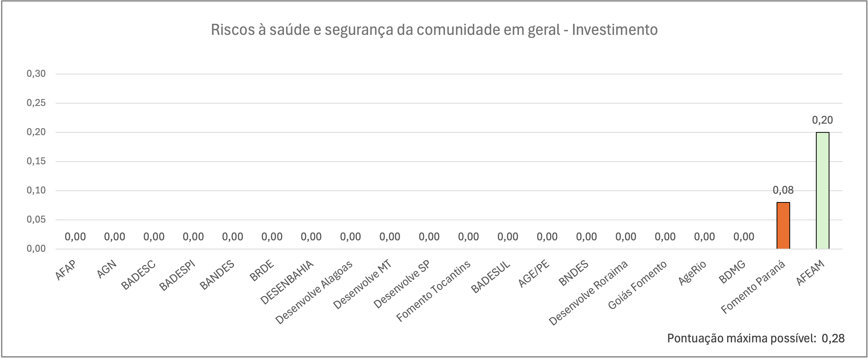This screenshot has height=358, width=868.
Task: Click the Desenvolve Alagoas axis label
Action: pos(314,292)
